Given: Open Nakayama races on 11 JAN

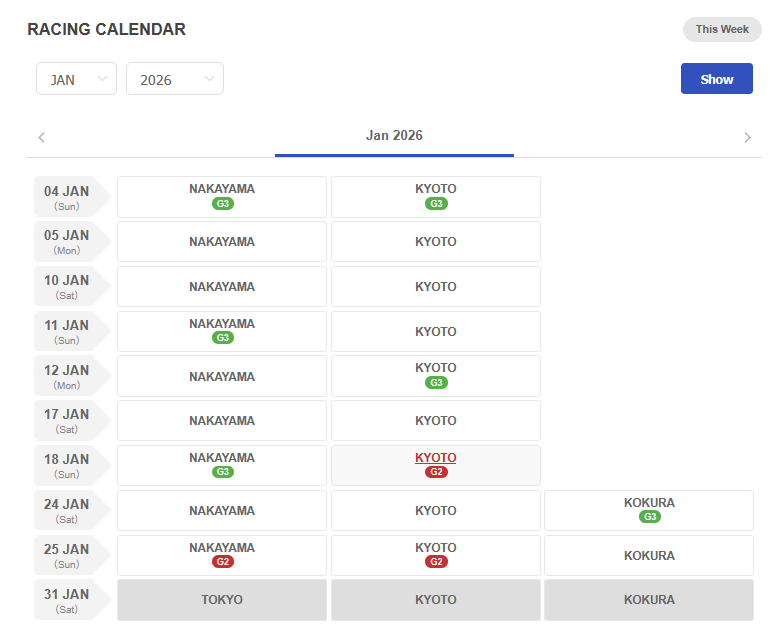Looking at the screenshot, I should [222, 331].
